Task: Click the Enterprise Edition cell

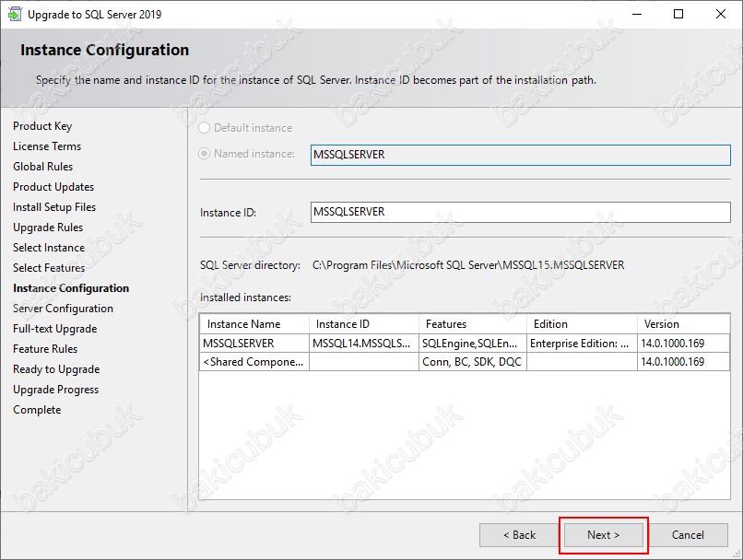Action: coord(582,344)
